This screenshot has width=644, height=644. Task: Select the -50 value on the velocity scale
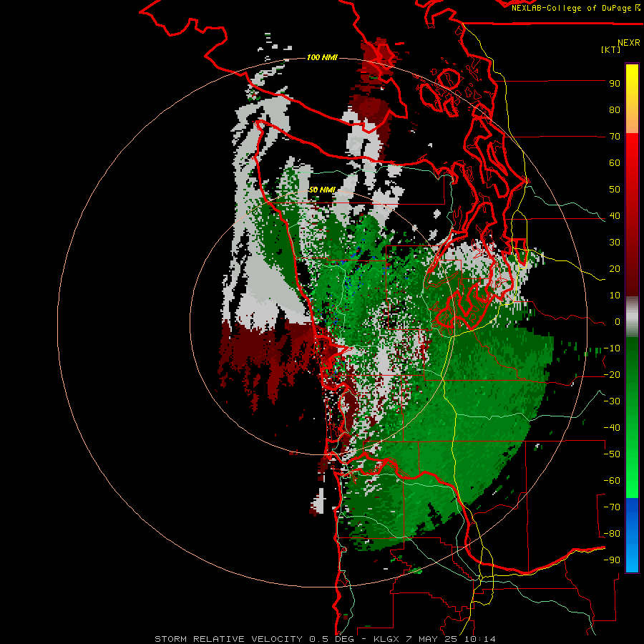pyautogui.click(x=612, y=454)
